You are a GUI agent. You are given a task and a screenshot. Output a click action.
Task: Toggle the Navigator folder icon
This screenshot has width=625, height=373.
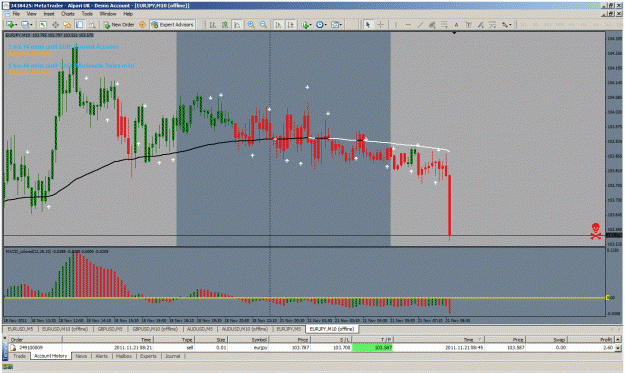click(x=67, y=25)
